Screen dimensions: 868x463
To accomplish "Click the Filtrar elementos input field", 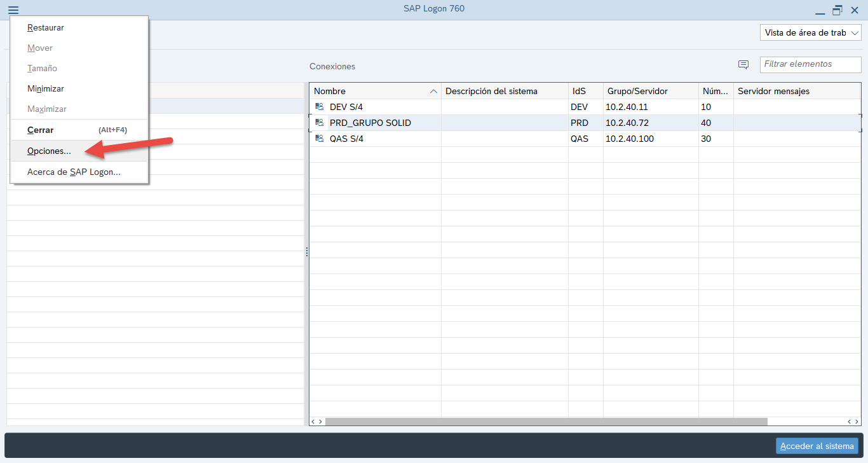I will pos(809,64).
